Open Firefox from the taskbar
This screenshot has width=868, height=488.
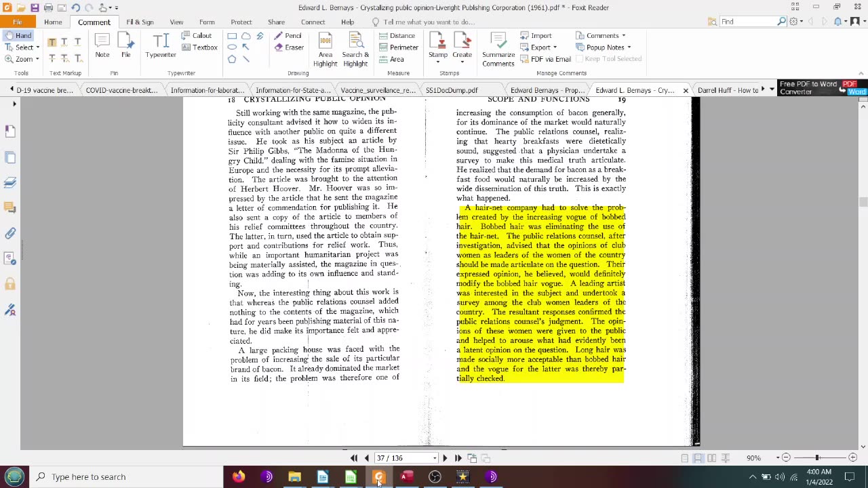(x=238, y=476)
